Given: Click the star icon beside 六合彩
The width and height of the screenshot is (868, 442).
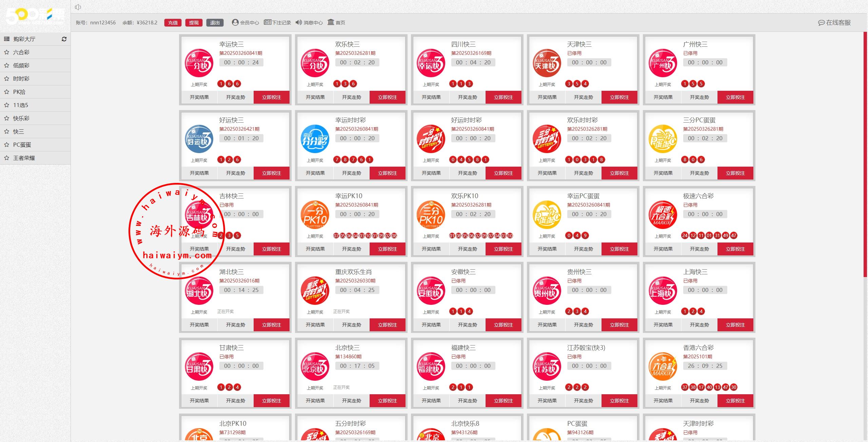Looking at the screenshot, I should [6, 52].
